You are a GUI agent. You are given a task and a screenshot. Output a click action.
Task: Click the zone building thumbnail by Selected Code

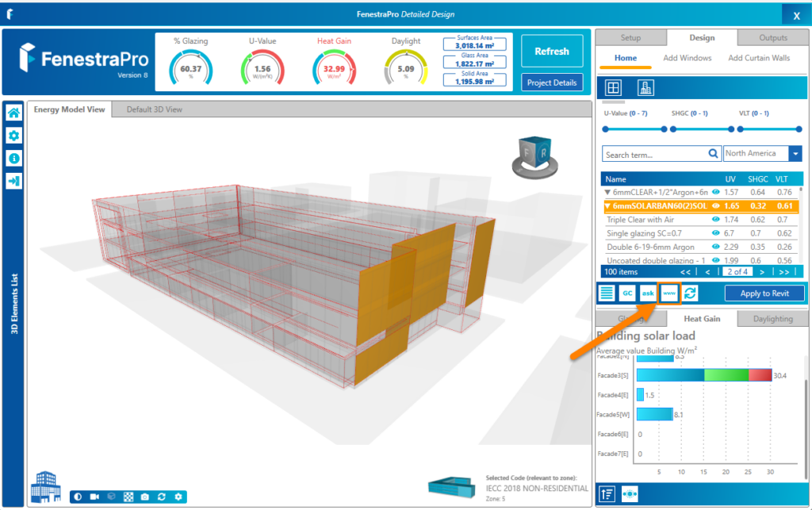click(x=452, y=487)
